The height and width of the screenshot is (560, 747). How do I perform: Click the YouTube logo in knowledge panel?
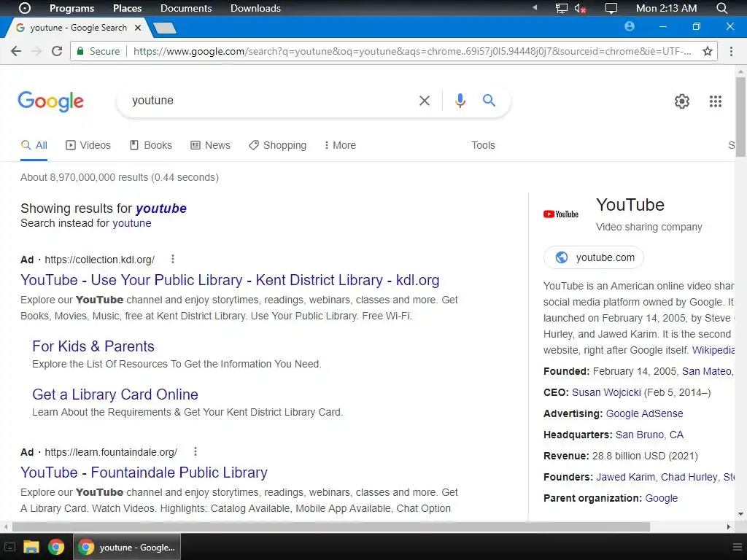(x=561, y=214)
